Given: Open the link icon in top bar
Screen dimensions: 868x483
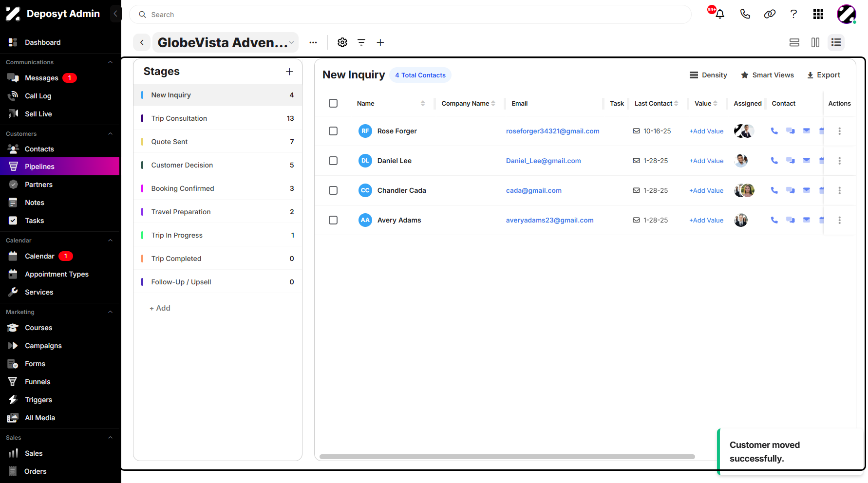Looking at the screenshot, I should (x=770, y=14).
